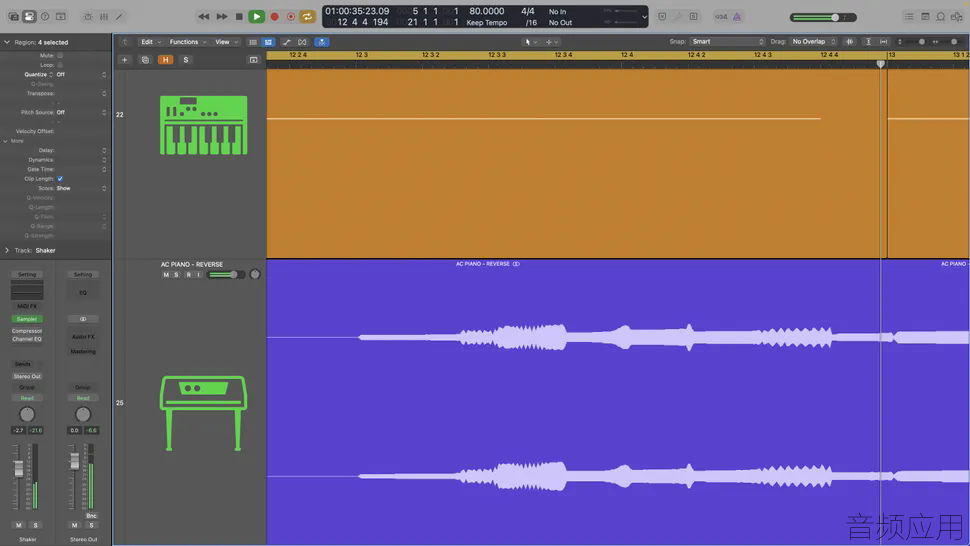Open the green Sampler instrument slot

(x=27, y=319)
